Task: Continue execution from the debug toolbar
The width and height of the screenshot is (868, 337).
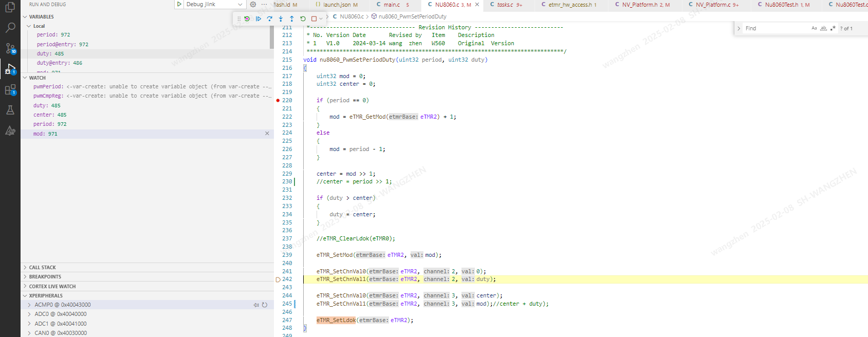Action: pos(258,18)
